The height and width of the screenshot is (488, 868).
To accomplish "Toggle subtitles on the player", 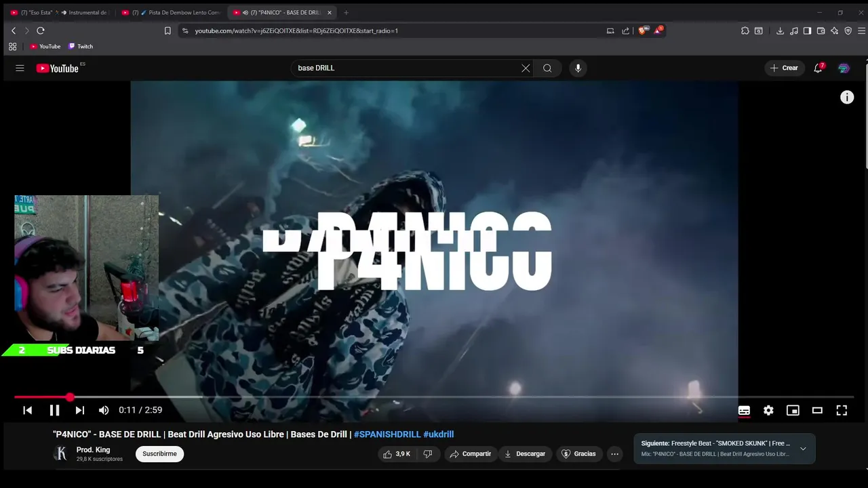I will click(x=744, y=410).
